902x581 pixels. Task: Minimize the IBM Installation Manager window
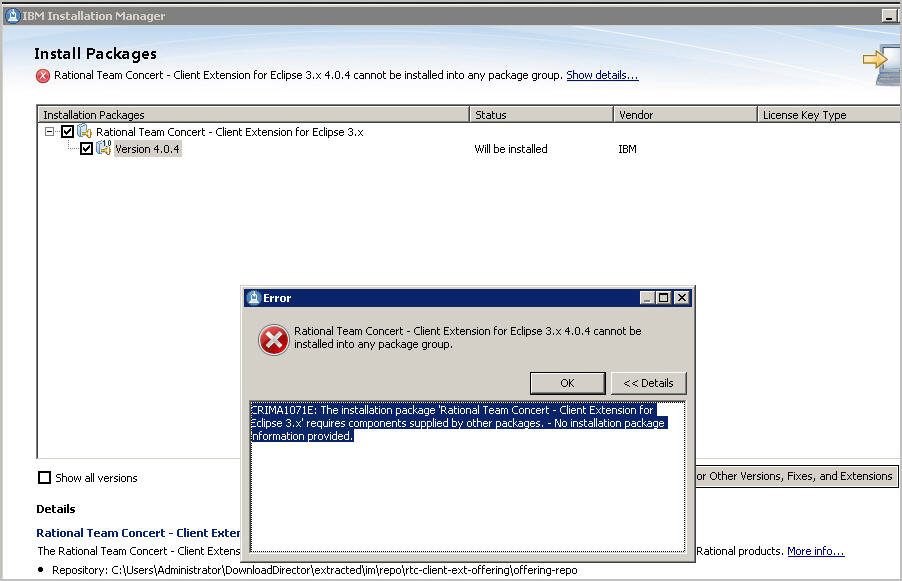[890, 16]
